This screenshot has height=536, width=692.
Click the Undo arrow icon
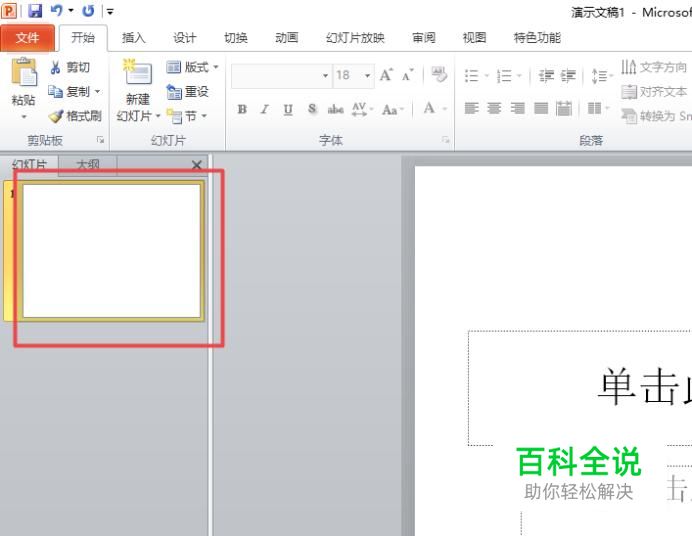click(x=56, y=10)
